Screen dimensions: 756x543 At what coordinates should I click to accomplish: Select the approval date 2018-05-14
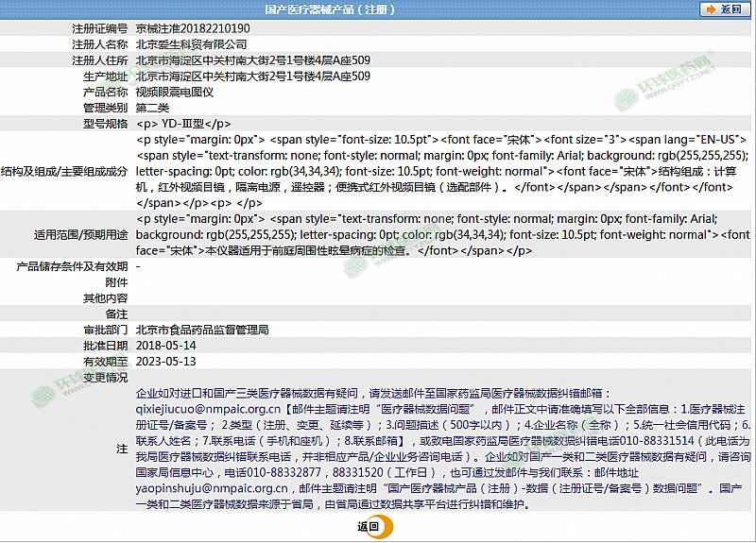[166, 346]
